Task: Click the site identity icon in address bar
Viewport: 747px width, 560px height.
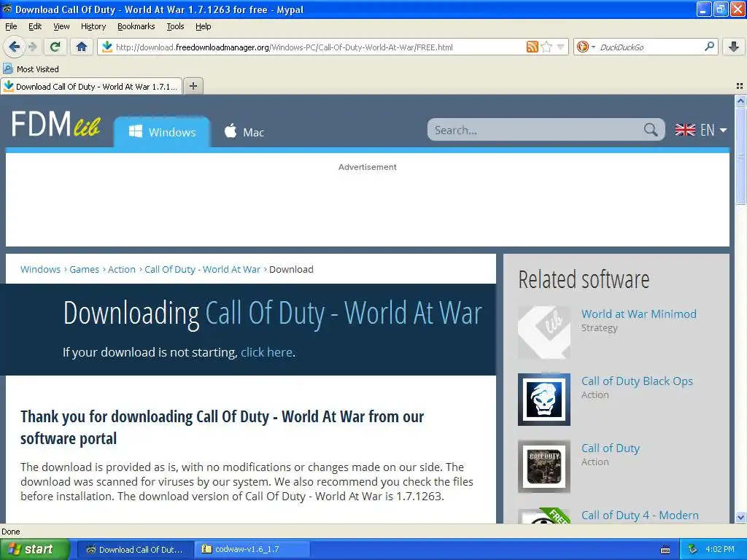Action: [x=107, y=47]
